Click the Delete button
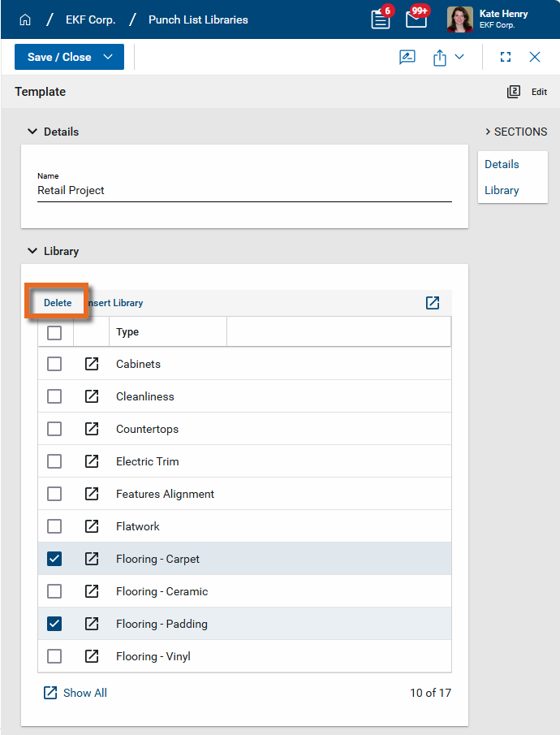 click(58, 303)
